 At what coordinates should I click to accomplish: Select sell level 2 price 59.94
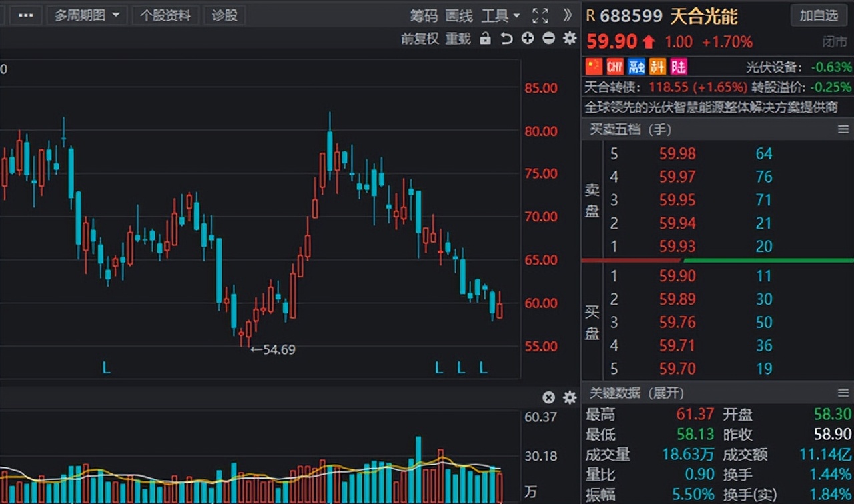(x=677, y=223)
